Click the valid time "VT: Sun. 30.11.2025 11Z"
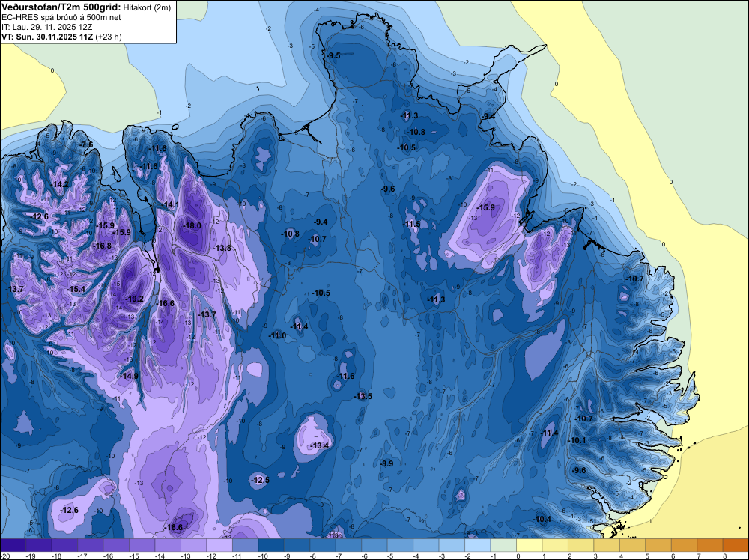749x560 pixels. (47, 37)
